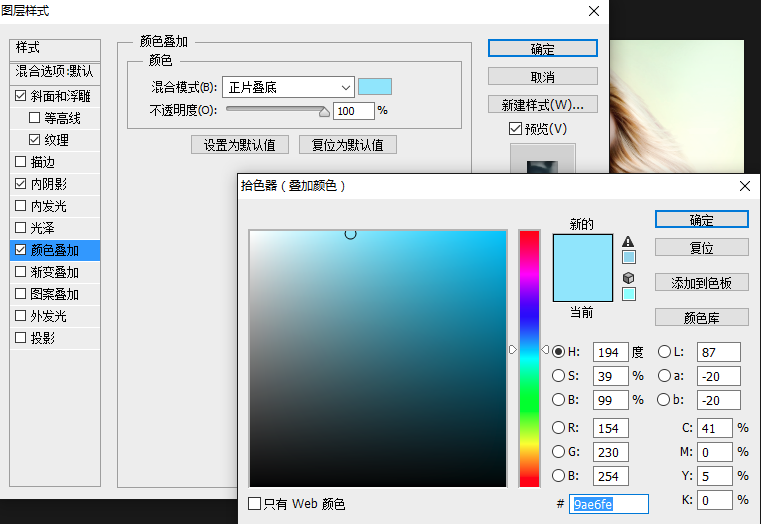Select the web-safe color swatch below the cube
Image resolution: width=761 pixels, height=524 pixels.
pyautogui.click(x=629, y=294)
